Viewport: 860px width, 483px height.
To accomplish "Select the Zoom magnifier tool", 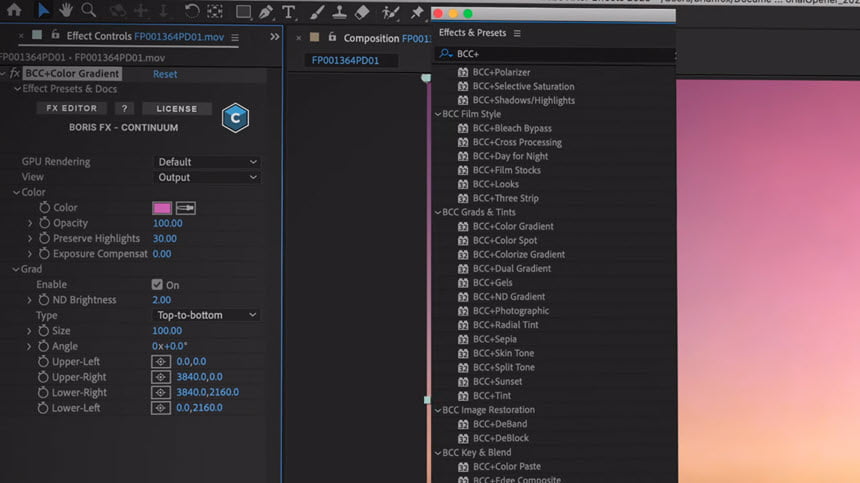I will [x=89, y=10].
